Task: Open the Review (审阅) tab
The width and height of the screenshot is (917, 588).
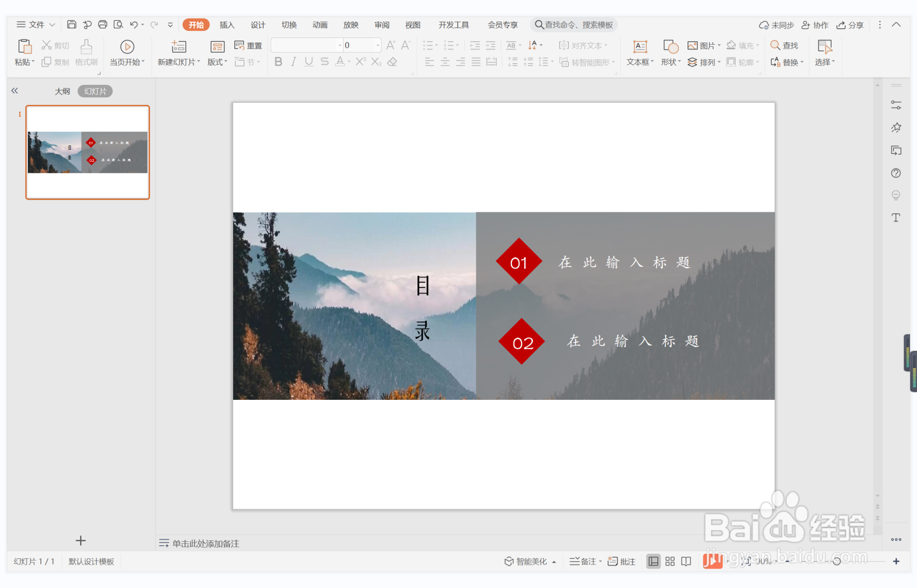Action: click(382, 25)
